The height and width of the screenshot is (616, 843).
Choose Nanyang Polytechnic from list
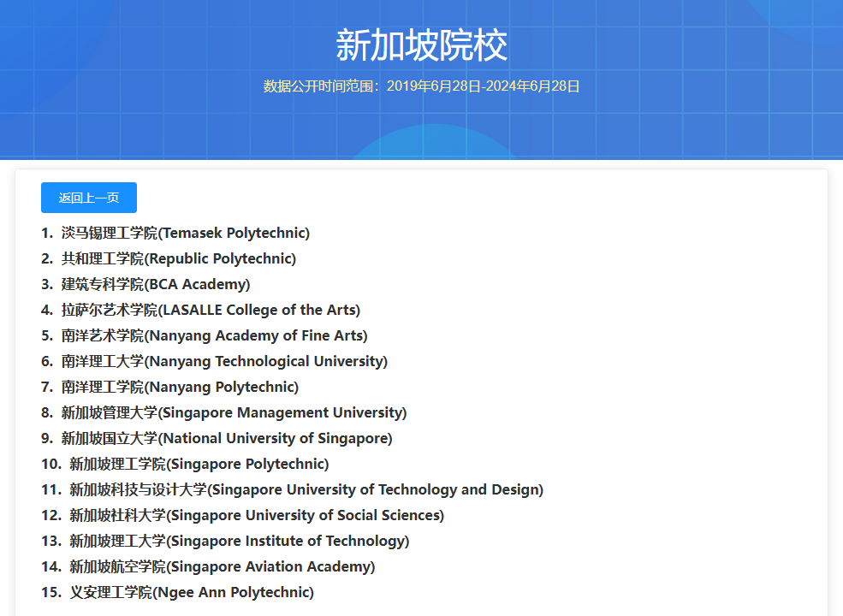[x=180, y=387]
